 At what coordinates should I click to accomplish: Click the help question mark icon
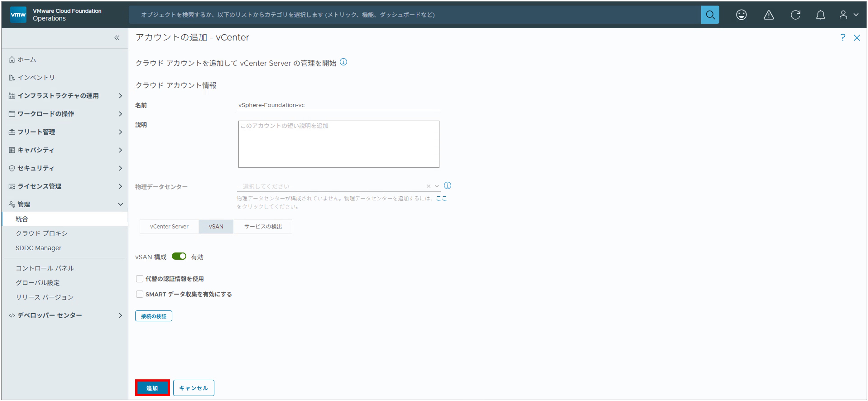[x=842, y=37]
